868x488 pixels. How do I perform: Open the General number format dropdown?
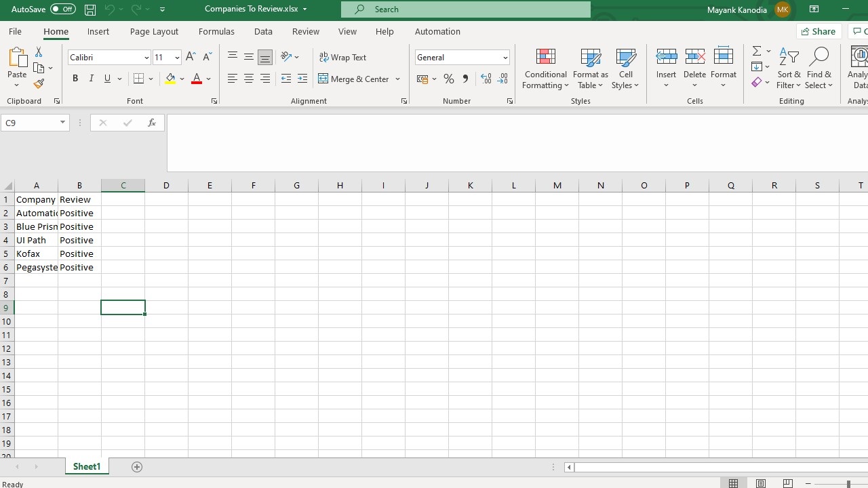pos(505,58)
